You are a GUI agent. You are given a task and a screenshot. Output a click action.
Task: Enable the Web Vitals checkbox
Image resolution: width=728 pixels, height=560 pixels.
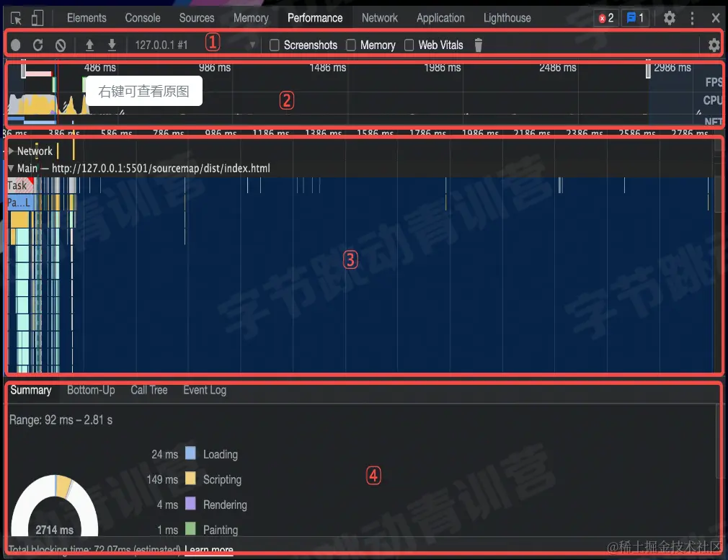tap(409, 45)
